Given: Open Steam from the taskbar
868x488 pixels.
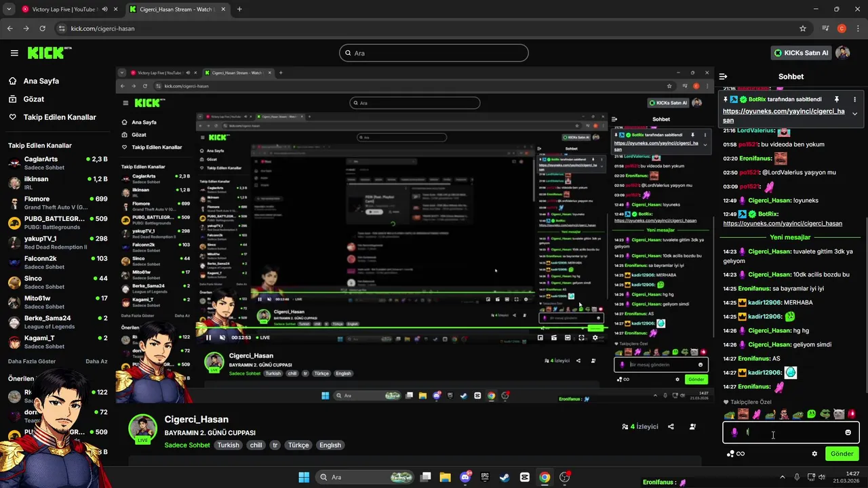Looking at the screenshot, I should coord(505,477).
